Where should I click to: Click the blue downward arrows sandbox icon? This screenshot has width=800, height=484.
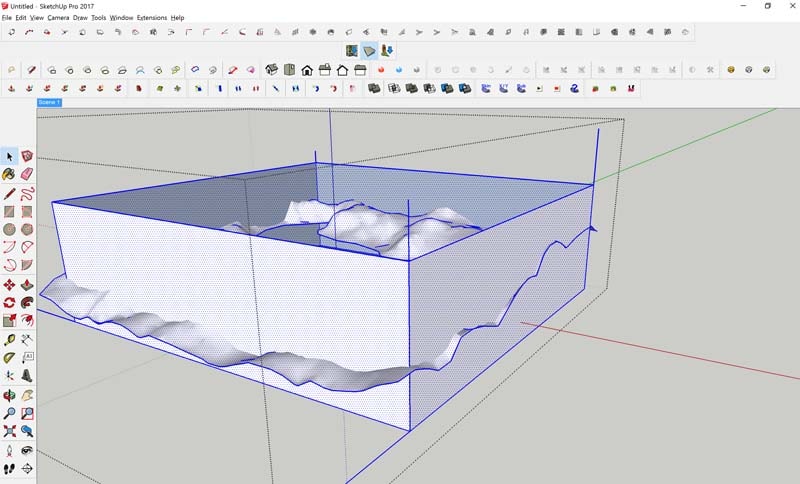[x=387, y=50]
